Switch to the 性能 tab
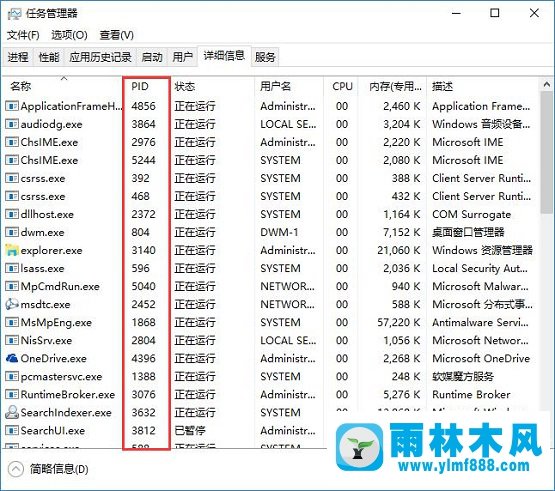The image size is (555, 491). (x=49, y=57)
